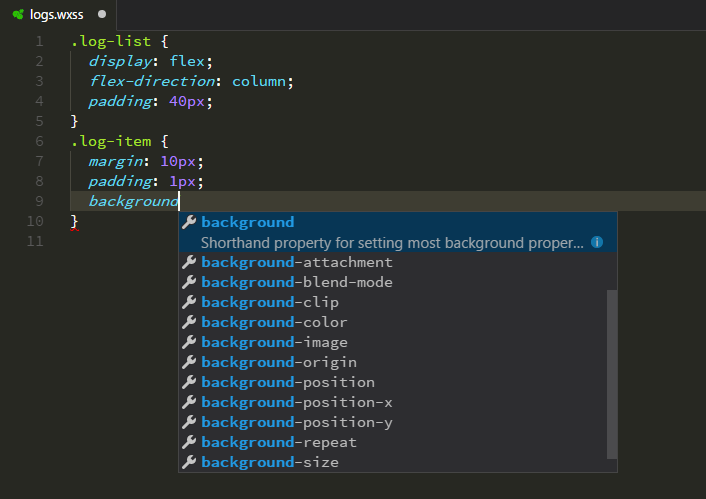Choose background-color from autocomplete list

393,322
